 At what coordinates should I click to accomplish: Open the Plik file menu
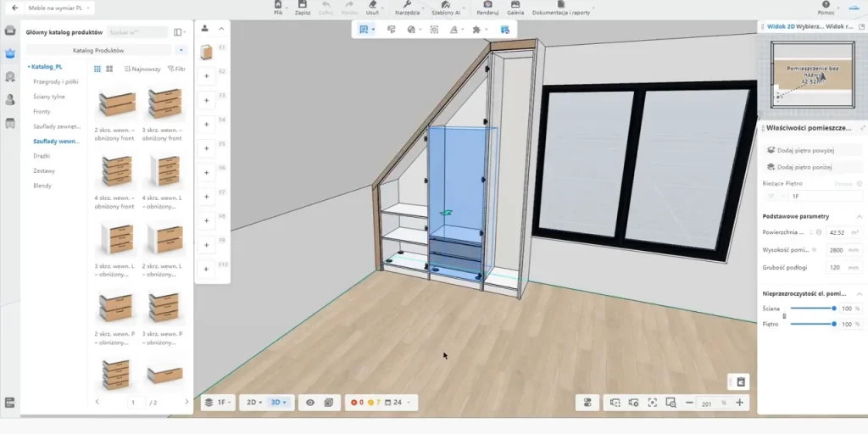point(278,8)
